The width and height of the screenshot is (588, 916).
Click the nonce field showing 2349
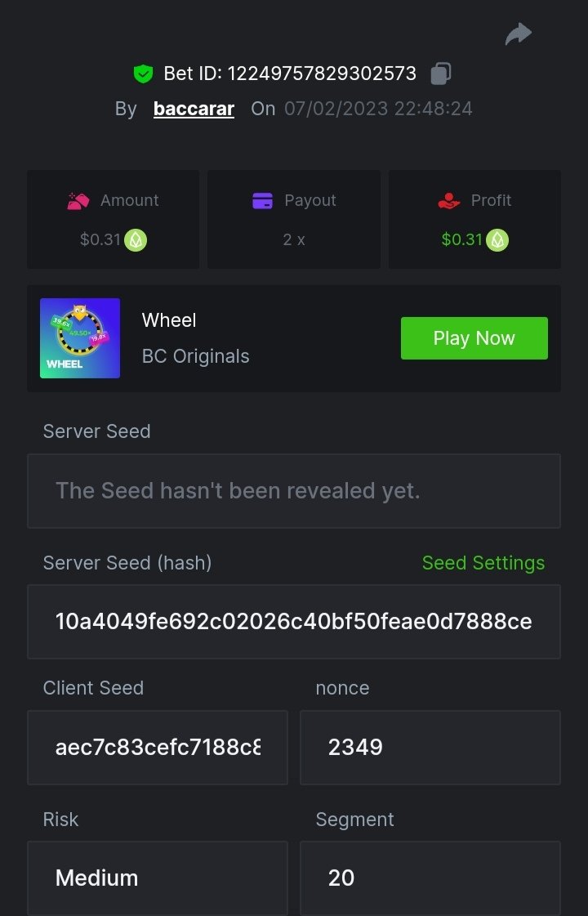tap(430, 748)
